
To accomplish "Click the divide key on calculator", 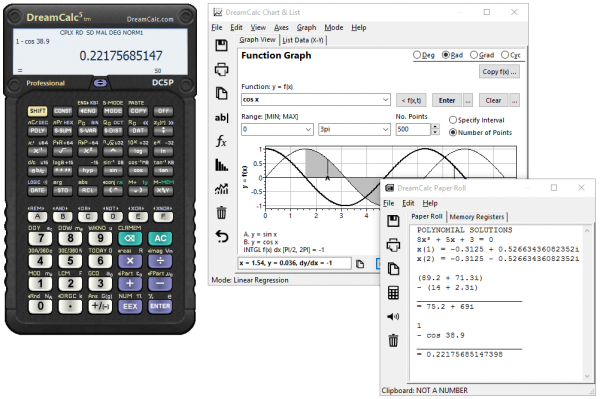I will tap(160, 261).
